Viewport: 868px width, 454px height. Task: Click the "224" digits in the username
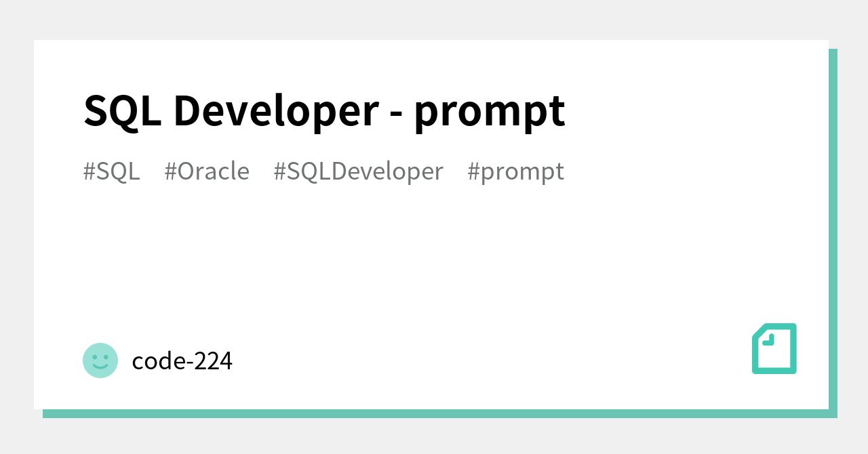(x=214, y=360)
